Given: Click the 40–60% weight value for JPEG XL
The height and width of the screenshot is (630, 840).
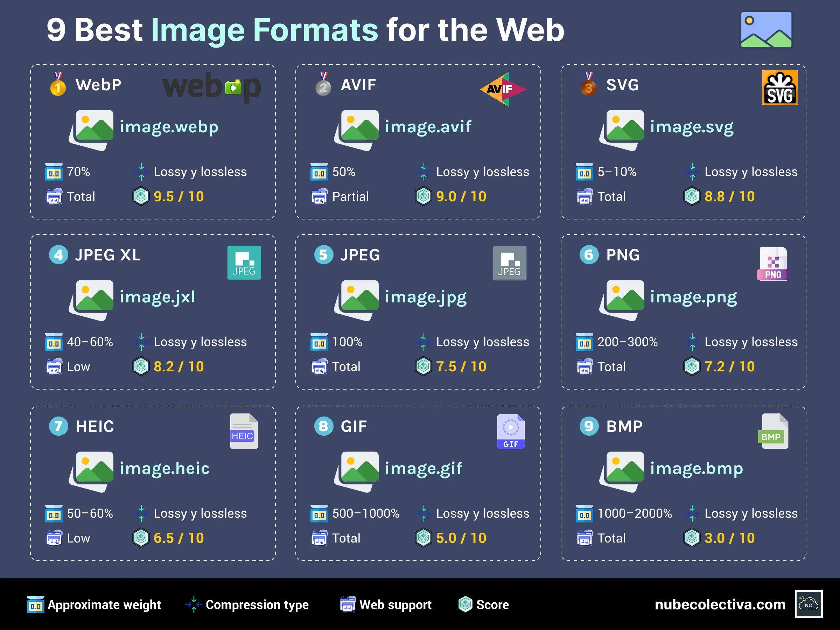Looking at the screenshot, I should pos(90,342).
